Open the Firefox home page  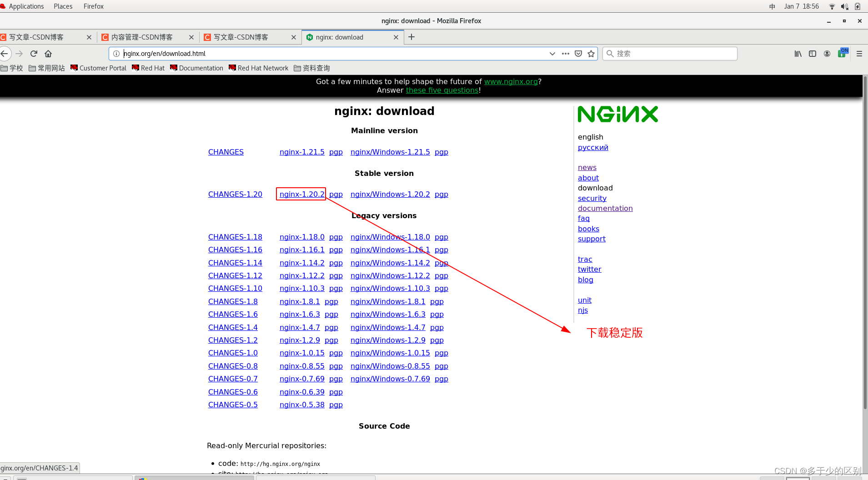48,54
